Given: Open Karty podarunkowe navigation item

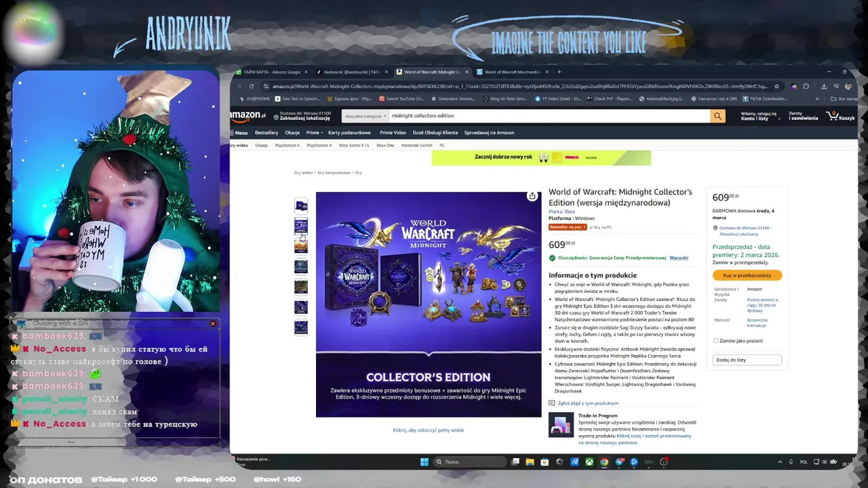Looking at the screenshot, I should coord(349,133).
